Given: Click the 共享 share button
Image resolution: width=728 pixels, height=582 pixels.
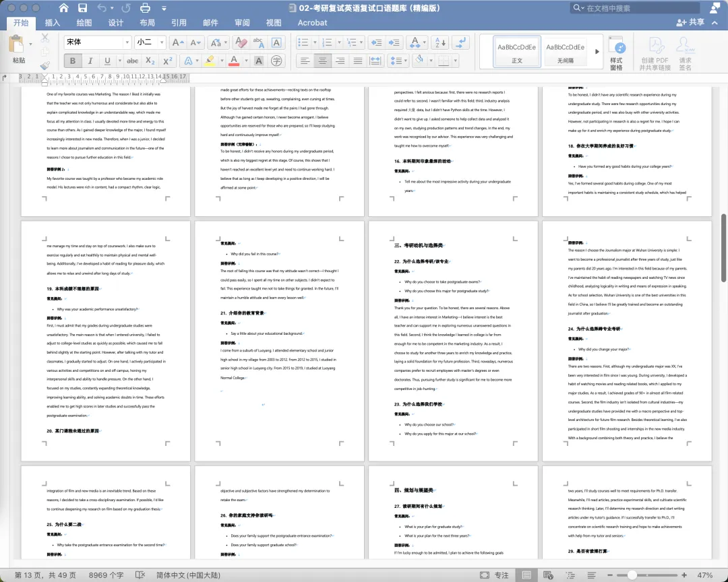Looking at the screenshot, I should [x=690, y=22].
